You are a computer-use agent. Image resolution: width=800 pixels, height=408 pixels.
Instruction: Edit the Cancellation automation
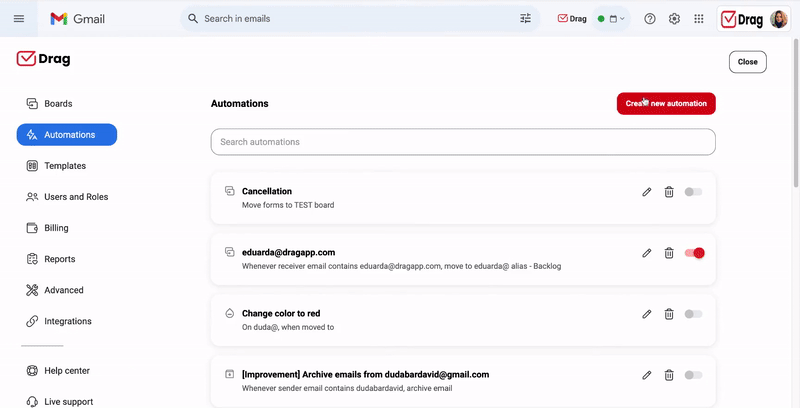(646, 192)
